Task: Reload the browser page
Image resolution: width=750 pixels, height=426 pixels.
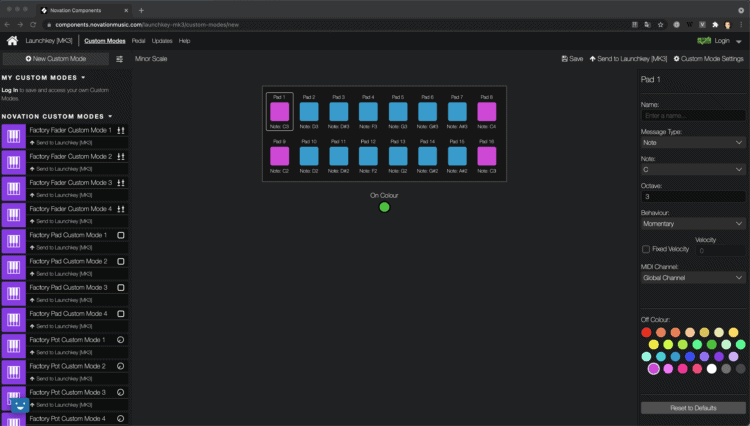Action: (33, 24)
